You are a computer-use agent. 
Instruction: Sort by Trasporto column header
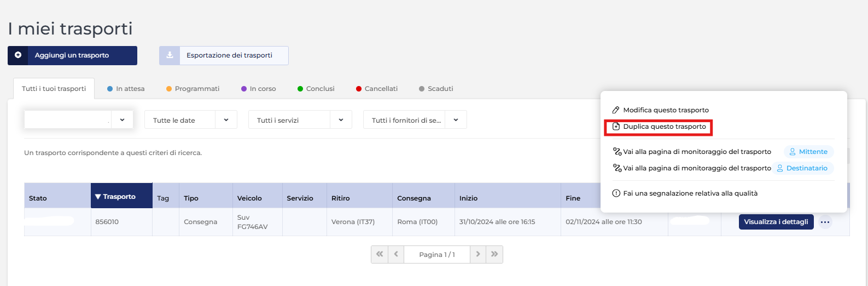point(121,196)
